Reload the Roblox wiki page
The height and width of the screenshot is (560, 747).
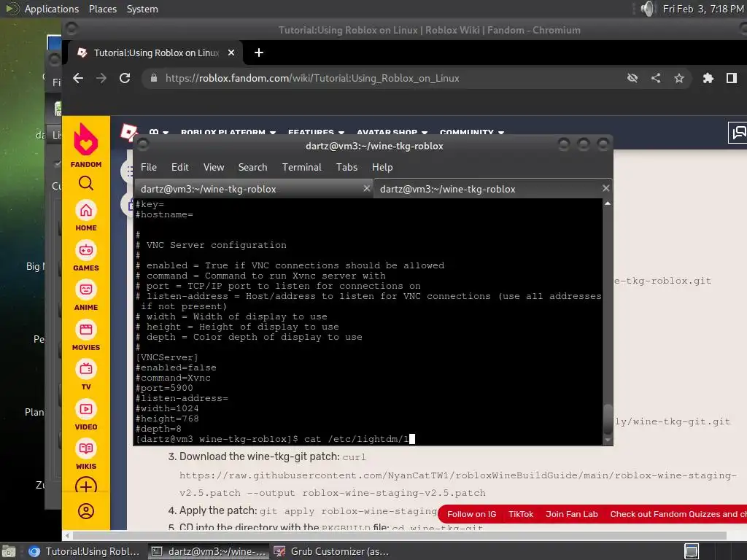[125, 78]
